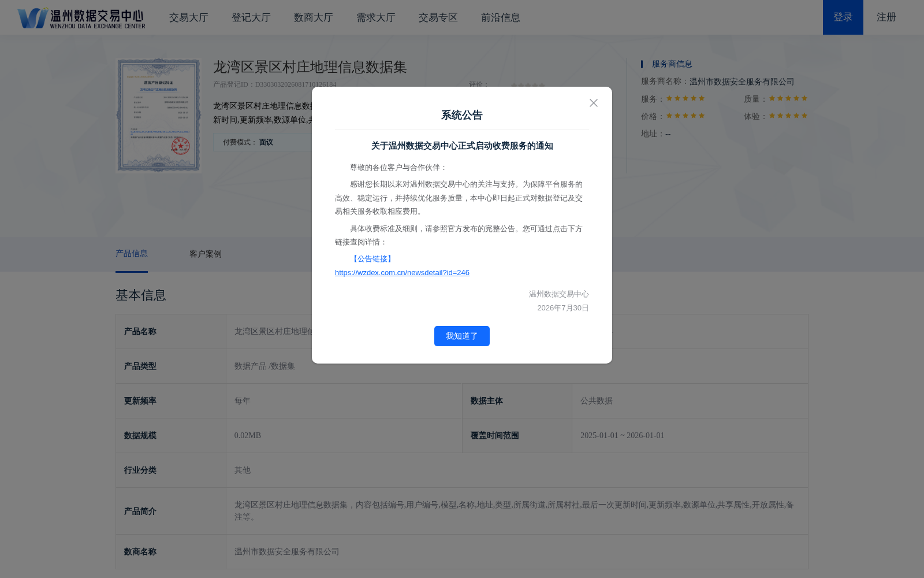Click the notice title about 收费服务
Screen dimensions: 924x578
(462, 146)
